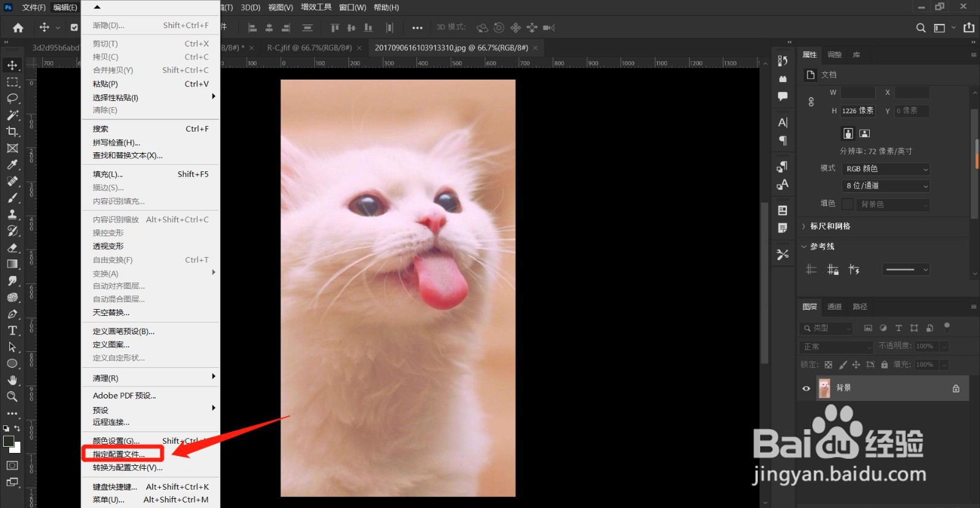
Task: Toggle the width-height link in Properties
Action: (x=811, y=102)
